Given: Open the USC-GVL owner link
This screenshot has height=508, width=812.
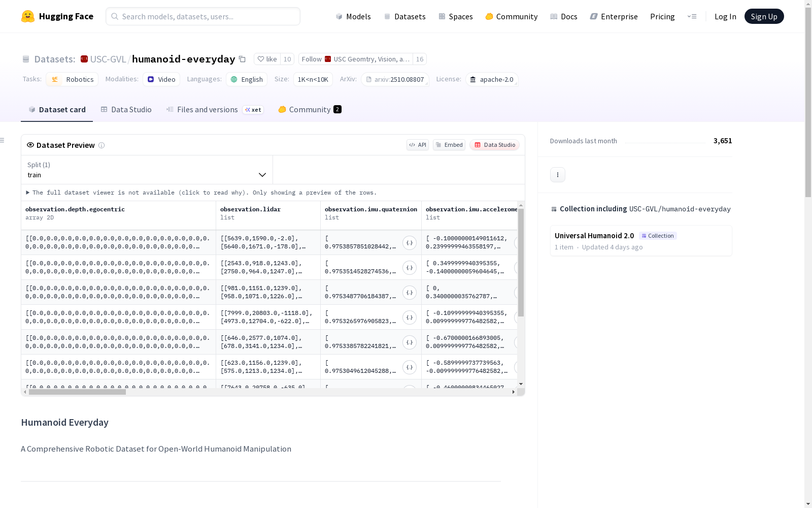Looking at the screenshot, I should tap(108, 59).
